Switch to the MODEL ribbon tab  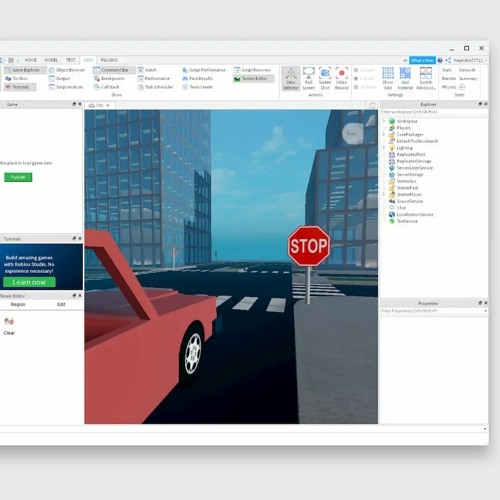(x=51, y=60)
